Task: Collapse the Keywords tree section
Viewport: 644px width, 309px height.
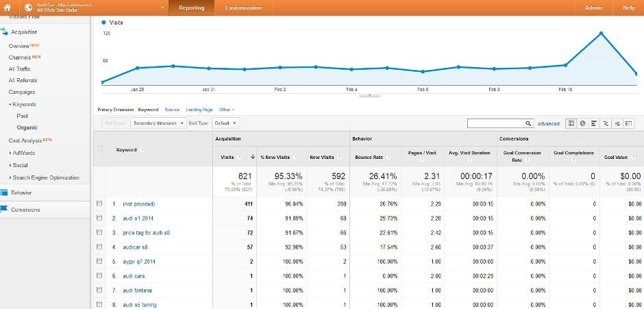Action: [10, 104]
